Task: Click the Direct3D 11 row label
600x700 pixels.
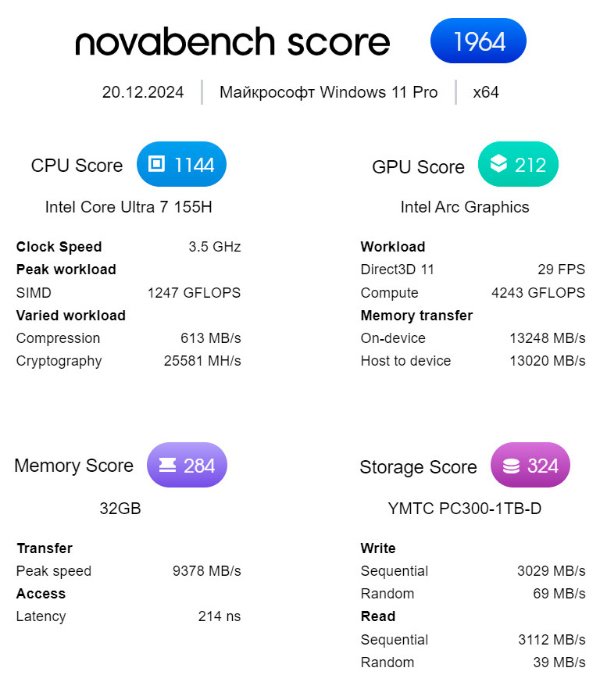Action: (x=398, y=270)
